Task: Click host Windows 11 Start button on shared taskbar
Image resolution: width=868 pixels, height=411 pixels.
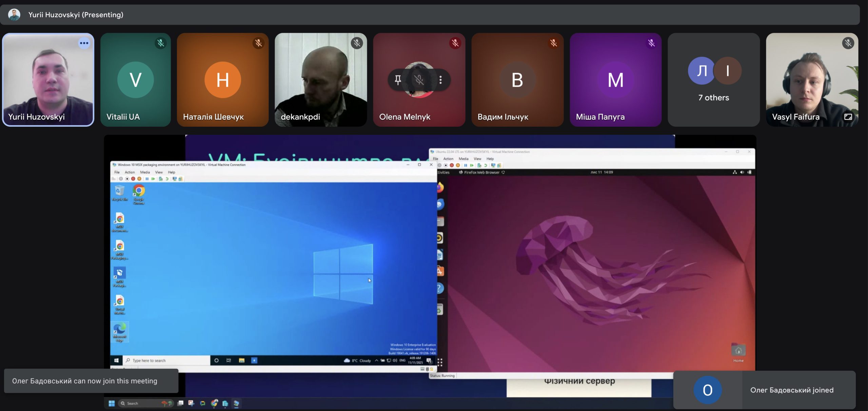Action: click(x=112, y=403)
